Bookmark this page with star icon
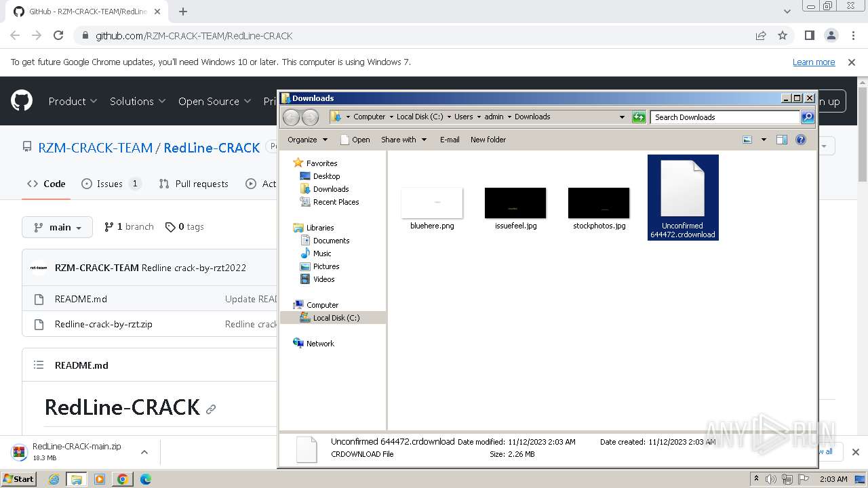Viewport: 868px width, 488px height. pyautogui.click(x=783, y=35)
